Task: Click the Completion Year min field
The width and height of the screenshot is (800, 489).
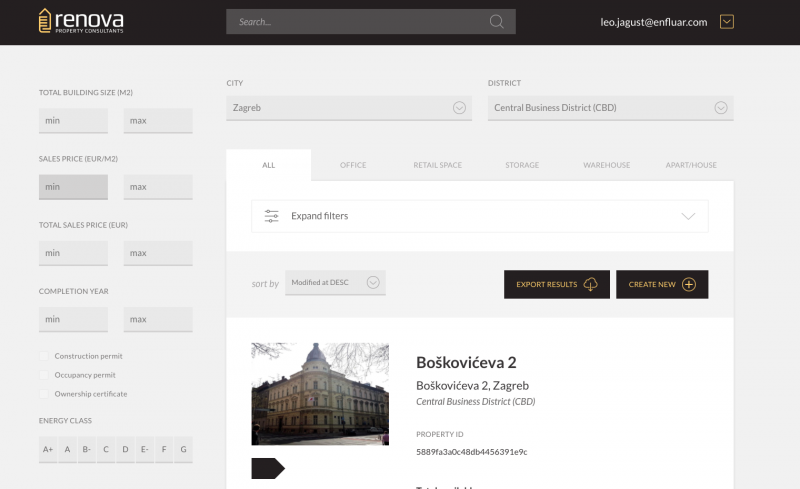Action: [73, 320]
